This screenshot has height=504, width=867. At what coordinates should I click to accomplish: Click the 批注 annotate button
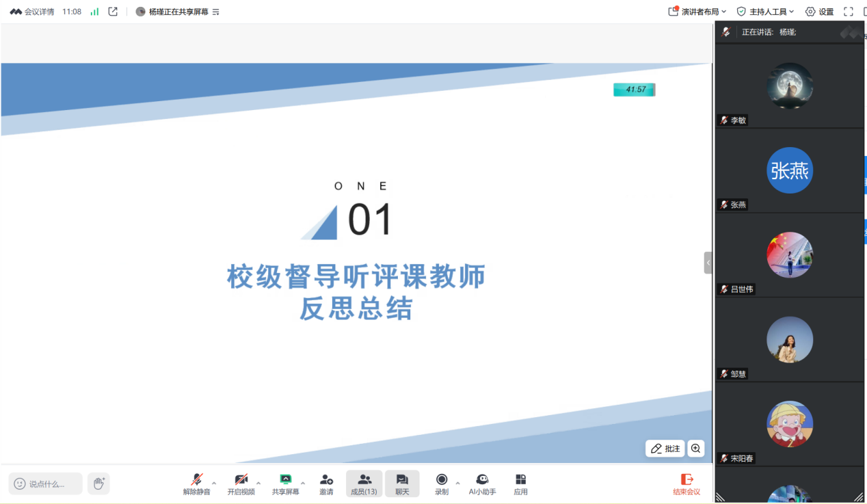click(665, 449)
